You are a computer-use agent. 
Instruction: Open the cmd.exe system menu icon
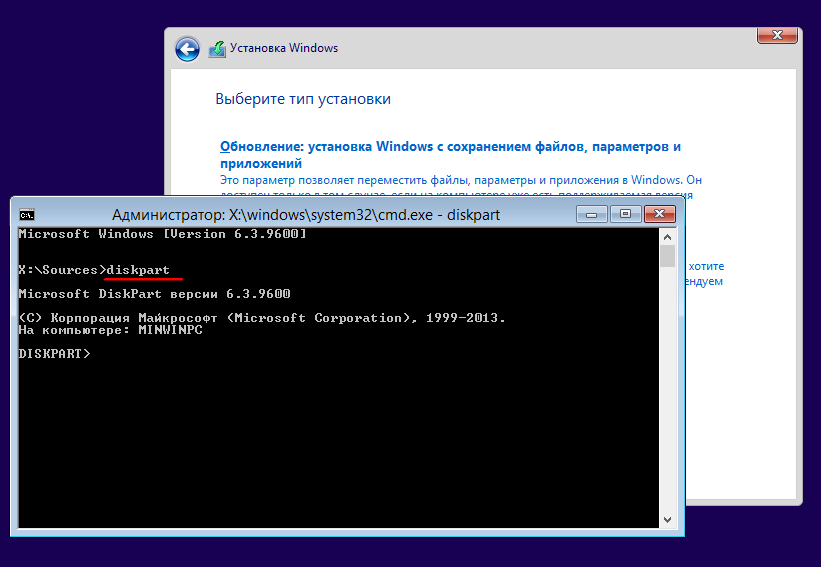click(27, 215)
